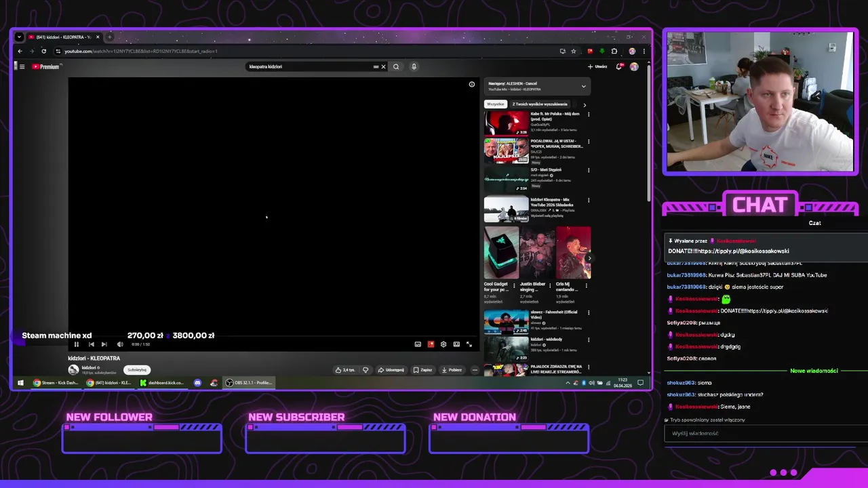Skip to previous video in player
868x488 pixels.
point(91,344)
